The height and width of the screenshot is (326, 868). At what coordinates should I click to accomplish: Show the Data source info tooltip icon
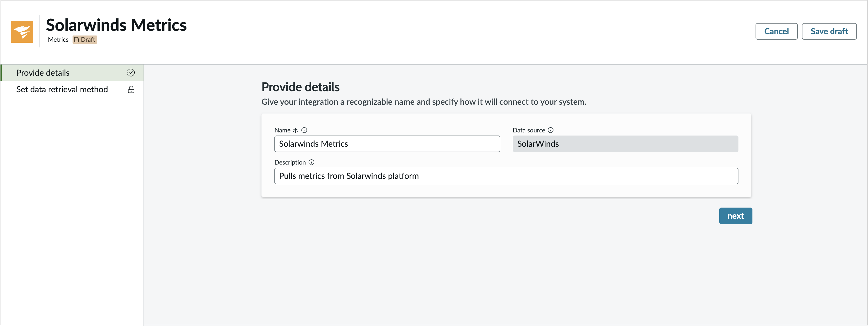click(x=551, y=130)
